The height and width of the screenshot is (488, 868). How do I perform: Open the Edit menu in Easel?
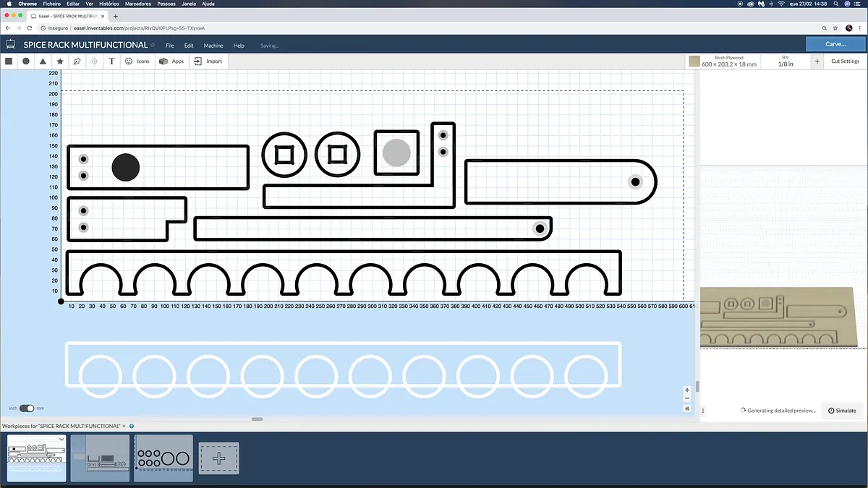point(189,46)
